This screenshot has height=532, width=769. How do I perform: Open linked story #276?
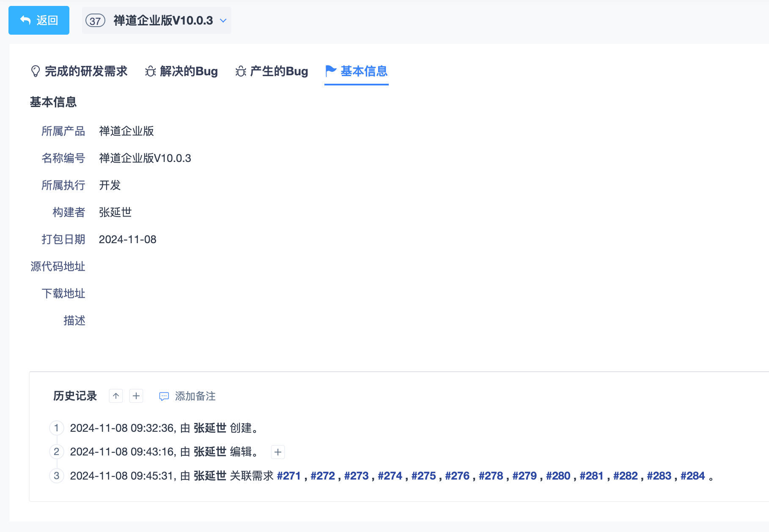(457, 476)
